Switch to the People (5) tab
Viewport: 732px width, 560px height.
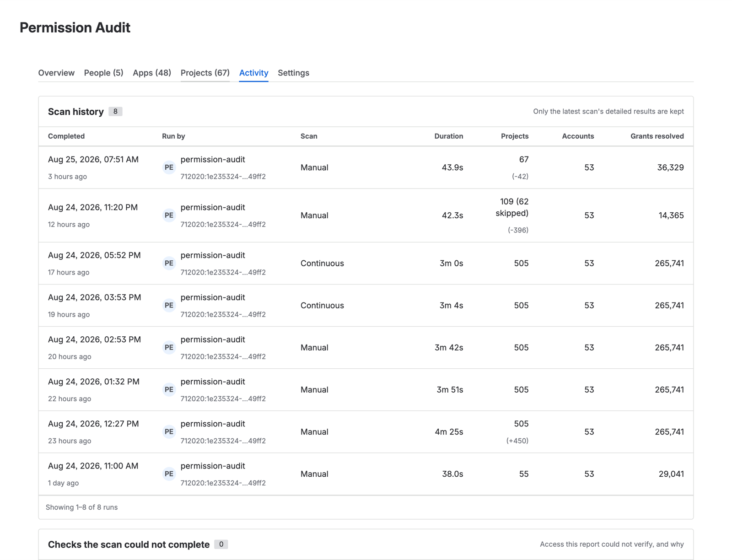click(103, 73)
